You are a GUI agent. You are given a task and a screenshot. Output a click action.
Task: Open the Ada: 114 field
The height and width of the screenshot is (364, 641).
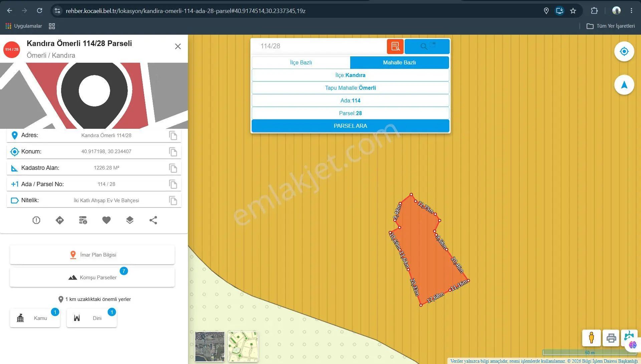coord(350,100)
